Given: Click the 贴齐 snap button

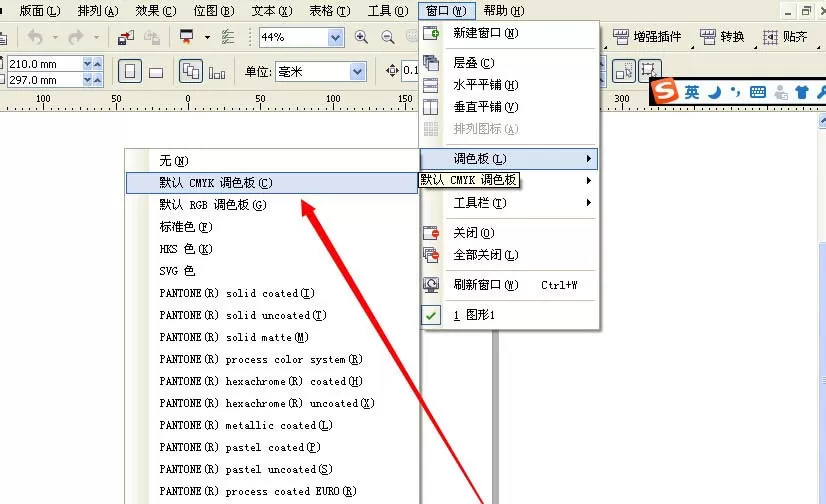Looking at the screenshot, I should (x=785, y=37).
